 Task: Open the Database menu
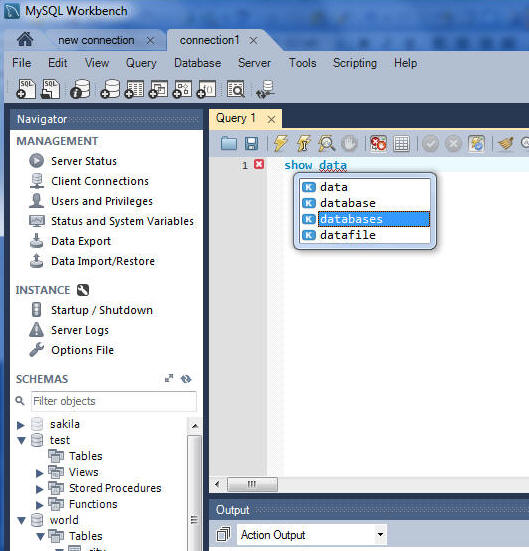[x=198, y=63]
